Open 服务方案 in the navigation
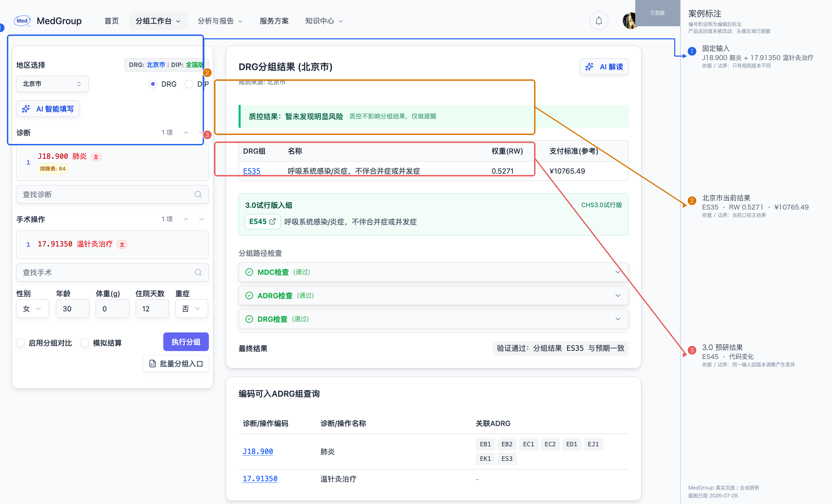Viewport: 832px width, 504px height. (274, 21)
